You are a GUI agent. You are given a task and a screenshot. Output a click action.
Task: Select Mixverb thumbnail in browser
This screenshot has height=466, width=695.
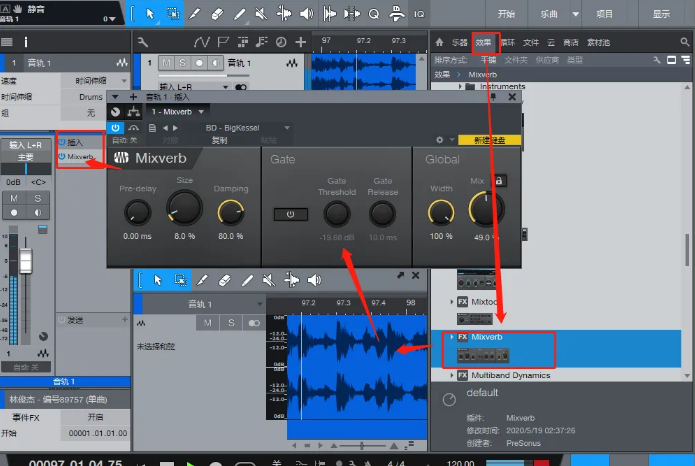coord(483,355)
